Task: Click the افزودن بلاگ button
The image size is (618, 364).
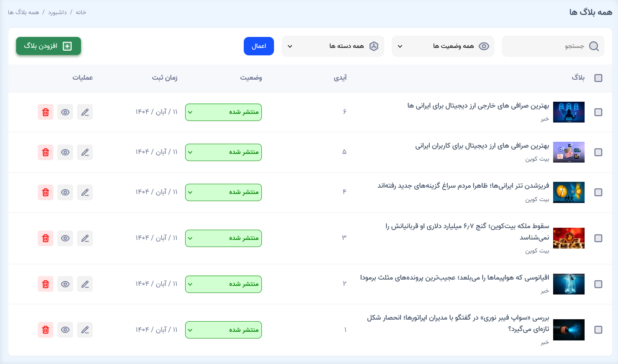Action: tap(48, 46)
